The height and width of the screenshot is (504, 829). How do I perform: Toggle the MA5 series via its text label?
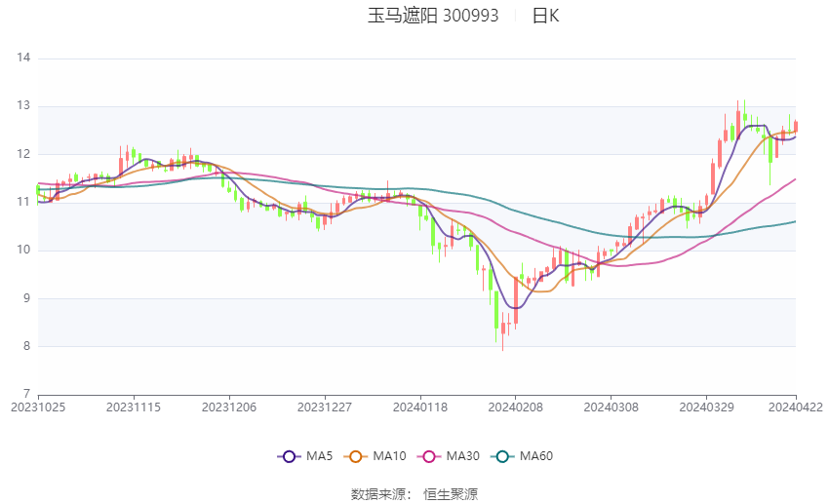tap(319, 455)
